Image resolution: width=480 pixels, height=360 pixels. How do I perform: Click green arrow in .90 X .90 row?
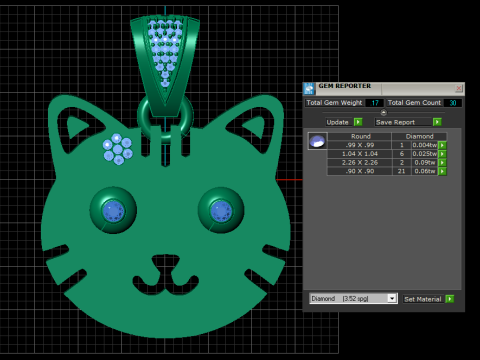(x=442, y=171)
